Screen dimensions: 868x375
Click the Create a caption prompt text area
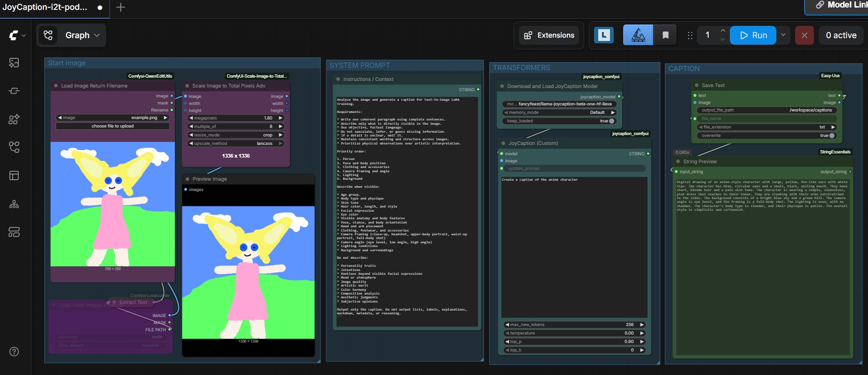[574, 247]
